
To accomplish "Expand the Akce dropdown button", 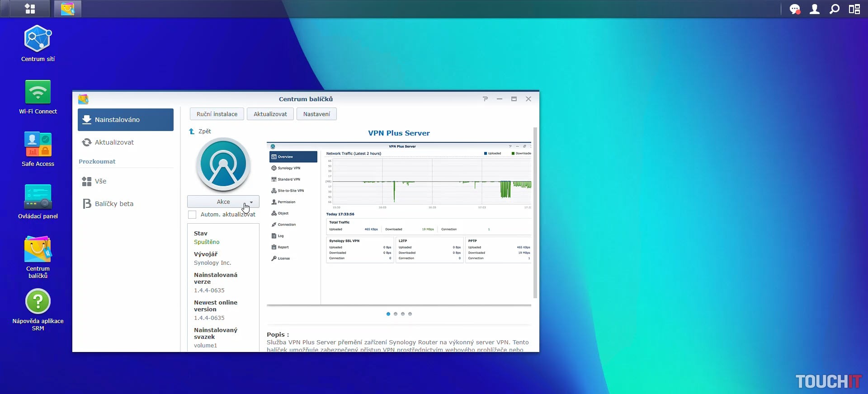I will 223,202.
